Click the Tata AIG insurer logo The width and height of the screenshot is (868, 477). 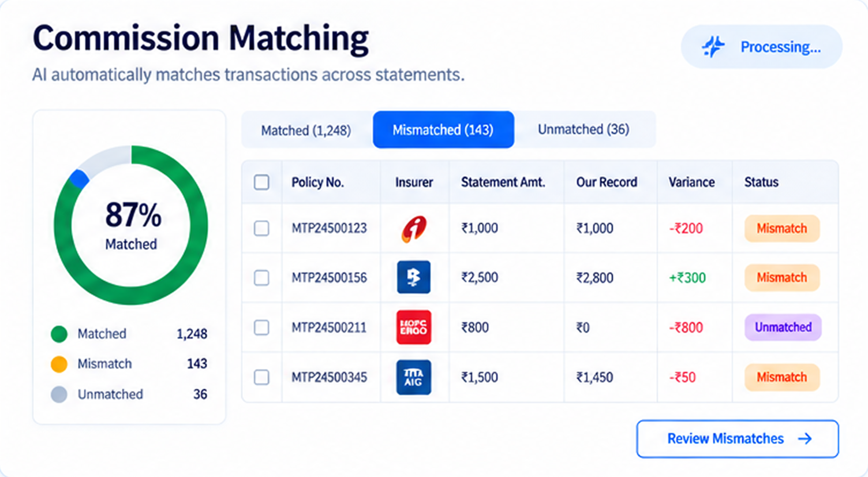[x=413, y=377]
